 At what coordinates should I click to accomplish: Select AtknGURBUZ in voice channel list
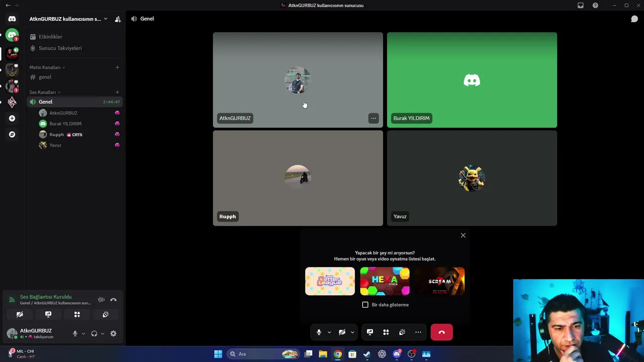point(79,113)
